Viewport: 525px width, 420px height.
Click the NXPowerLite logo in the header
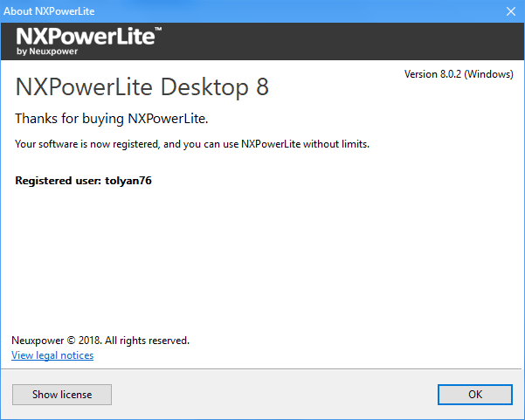84,37
